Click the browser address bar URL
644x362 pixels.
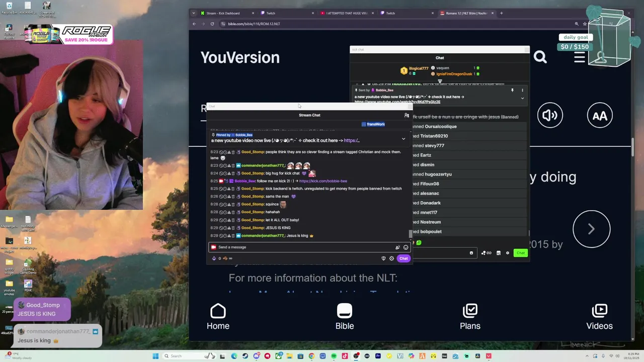pyautogui.click(x=254, y=24)
